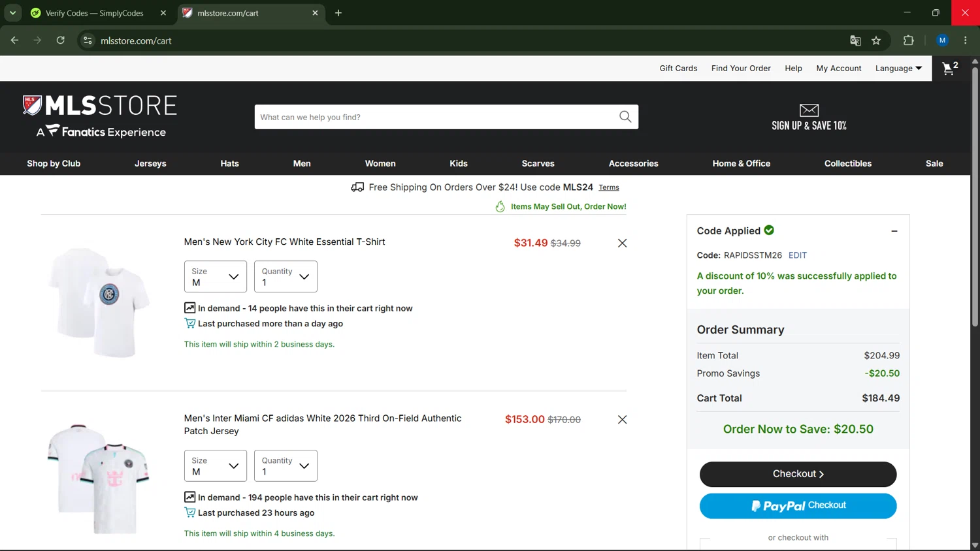Open the Inter Miami jersey thumbnail

pyautogui.click(x=99, y=479)
